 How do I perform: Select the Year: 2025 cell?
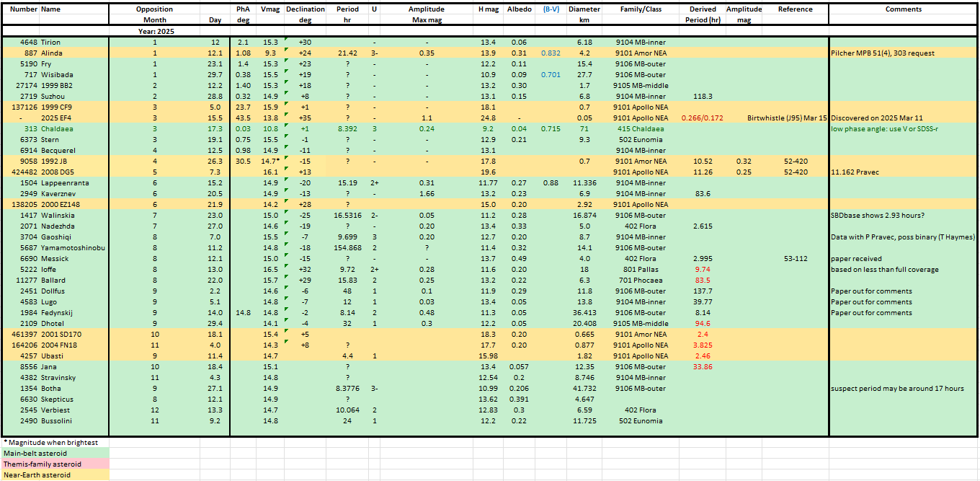coord(156,32)
